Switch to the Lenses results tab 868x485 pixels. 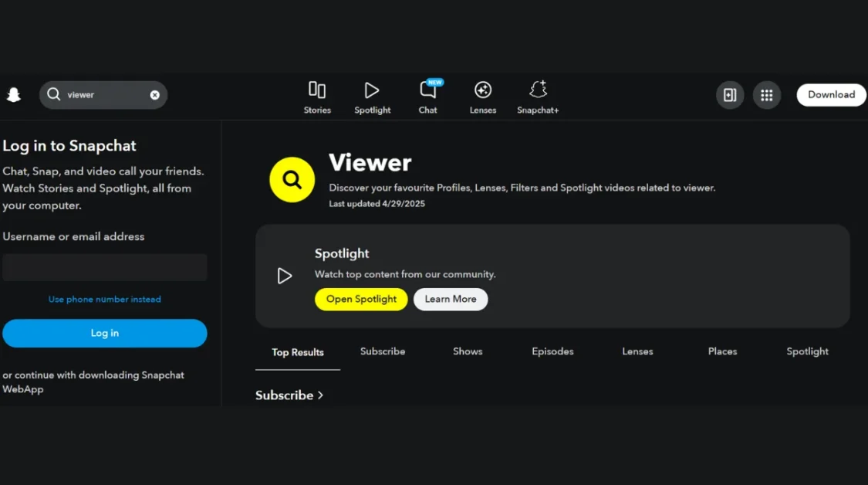click(x=638, y=351)
